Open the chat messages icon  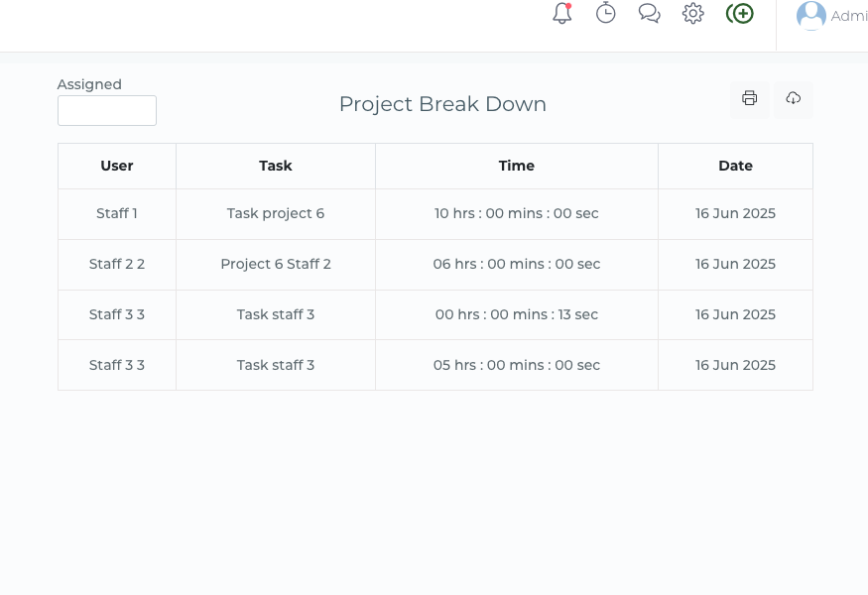click(x=650, y=14)
